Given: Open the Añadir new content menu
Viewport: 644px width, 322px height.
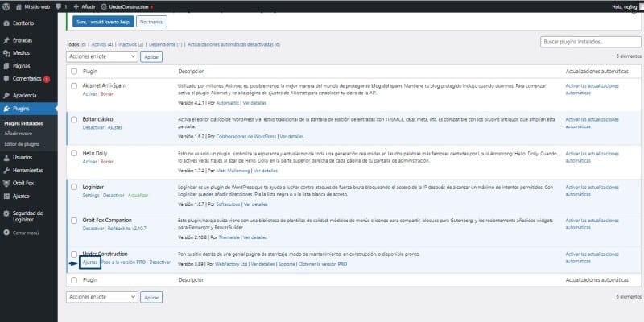Looking at the screenshot, I should [x=85, y=7].
